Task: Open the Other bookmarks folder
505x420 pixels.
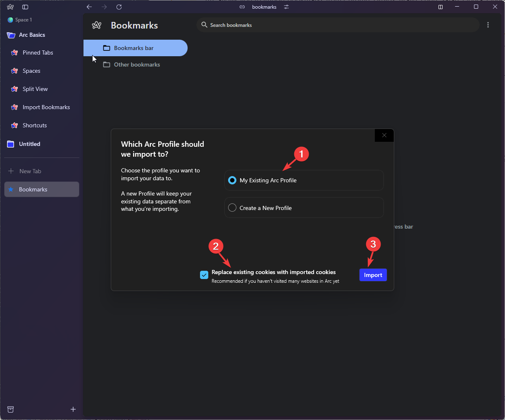Action: [136, 64]
